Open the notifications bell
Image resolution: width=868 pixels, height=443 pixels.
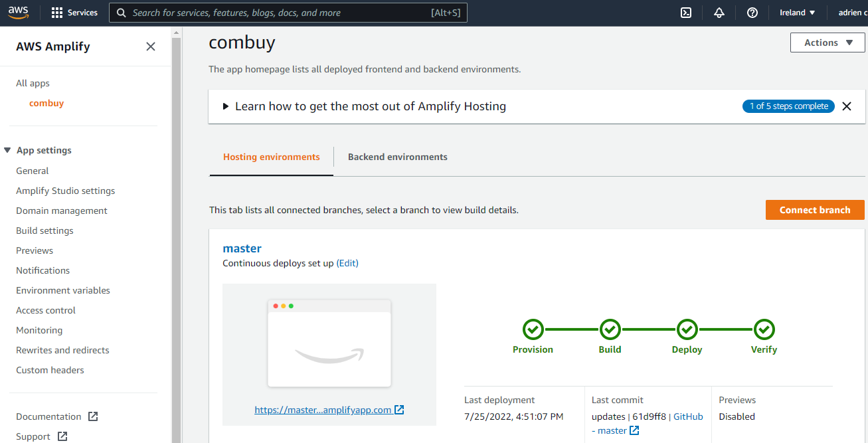pyautogui.click(x=719, y=13)
